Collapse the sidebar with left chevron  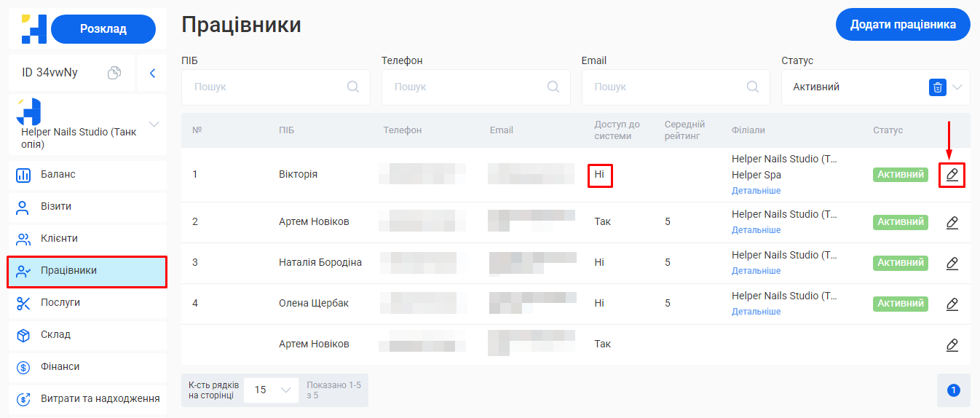[152, 73]
